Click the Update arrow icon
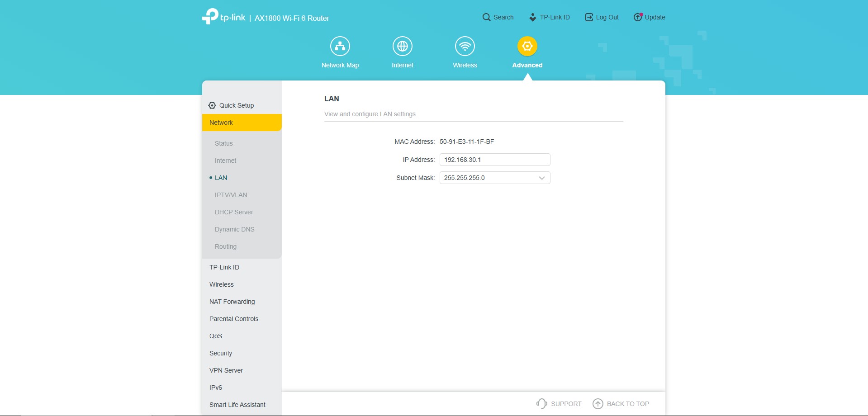 (x=638, y=17)
